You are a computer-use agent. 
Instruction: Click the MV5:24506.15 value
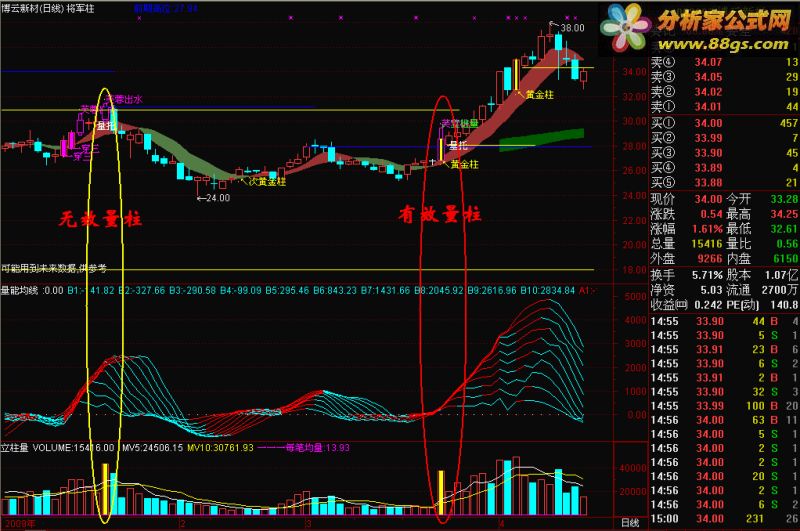pyautogui.click(x=153, y=448)
